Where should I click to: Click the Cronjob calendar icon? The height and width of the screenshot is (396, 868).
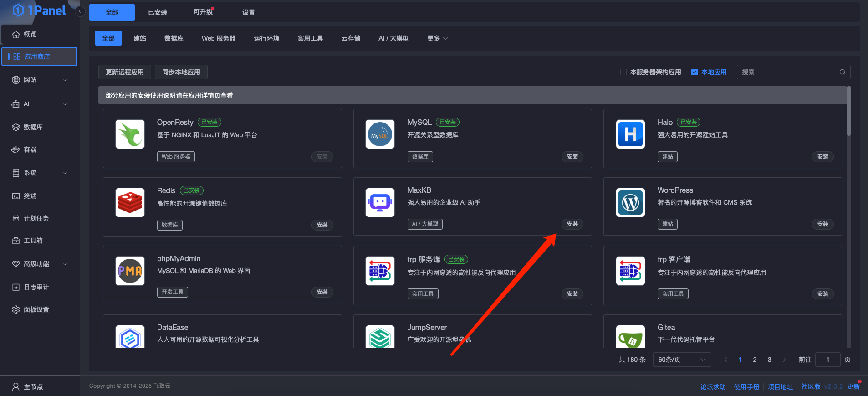click(16, 218)
